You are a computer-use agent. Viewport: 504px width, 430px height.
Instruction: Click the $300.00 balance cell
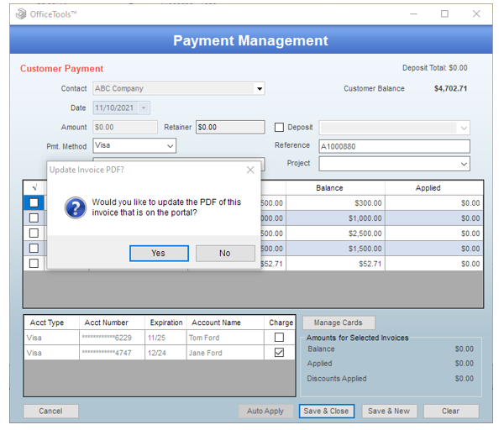coord(335,203)
